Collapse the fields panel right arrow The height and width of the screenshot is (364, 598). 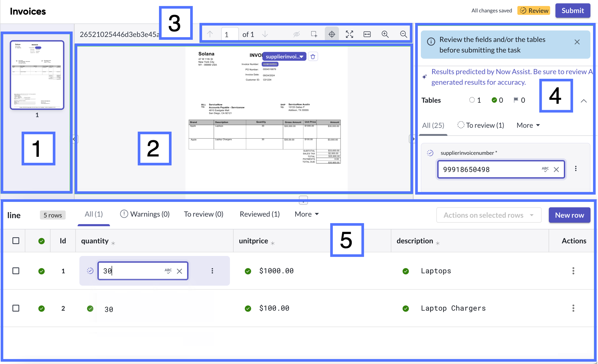tap(413, 139)
